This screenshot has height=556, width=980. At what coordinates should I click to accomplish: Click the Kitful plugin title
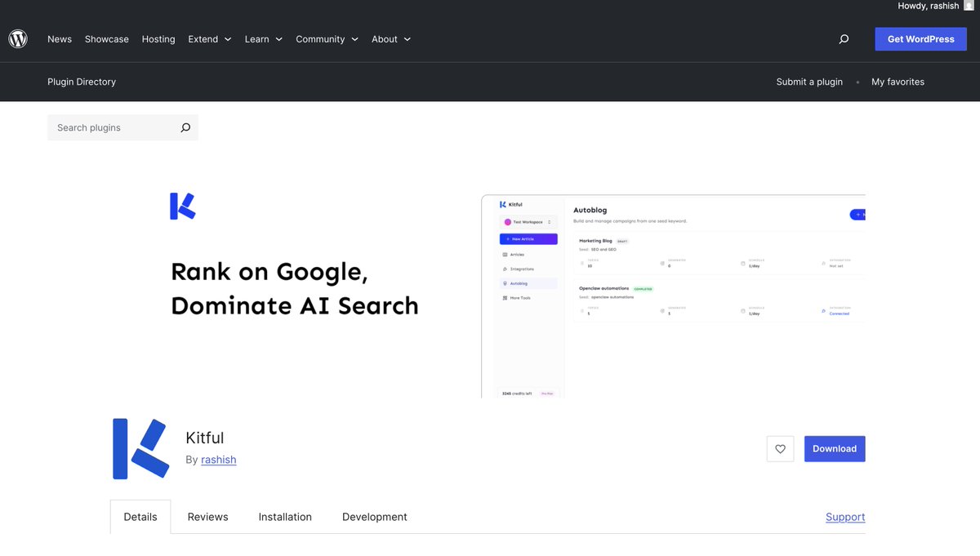tap(205, 438)
